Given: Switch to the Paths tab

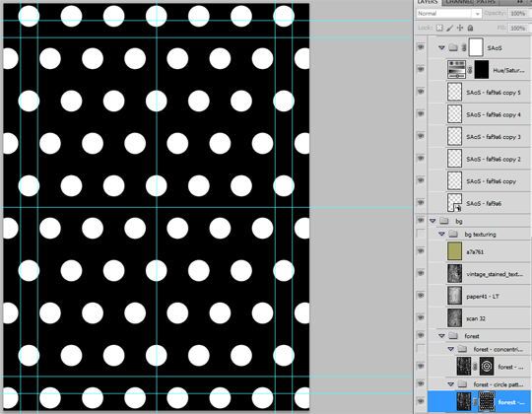Looking at the screenshot, I should pos(487,2).
